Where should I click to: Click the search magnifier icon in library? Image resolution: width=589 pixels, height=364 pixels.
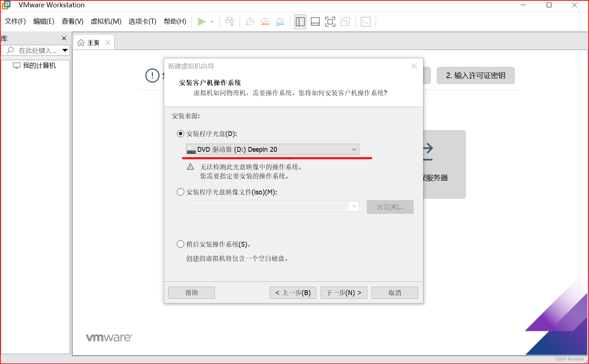coord(11,50)
